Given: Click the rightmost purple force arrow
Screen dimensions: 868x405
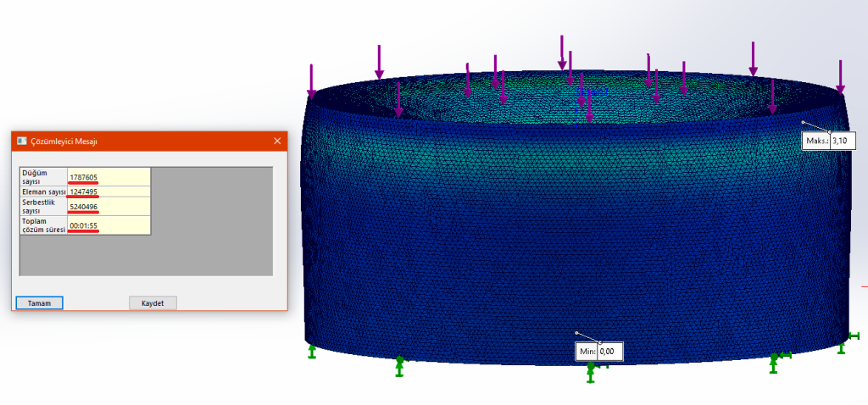Looking at the screenshot, I should tap(840, 76).
